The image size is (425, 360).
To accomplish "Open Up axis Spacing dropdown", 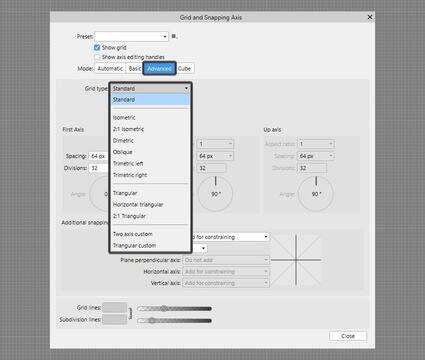I will [316, 156].
